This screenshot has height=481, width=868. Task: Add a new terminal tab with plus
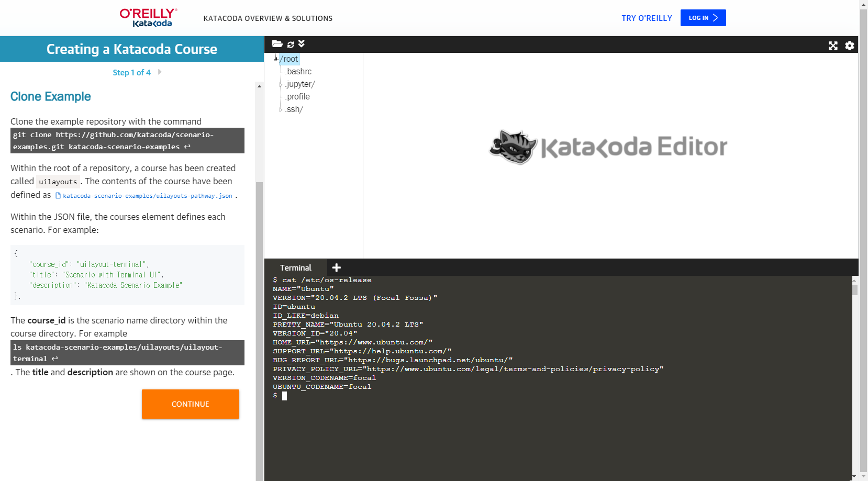point(337,267)
